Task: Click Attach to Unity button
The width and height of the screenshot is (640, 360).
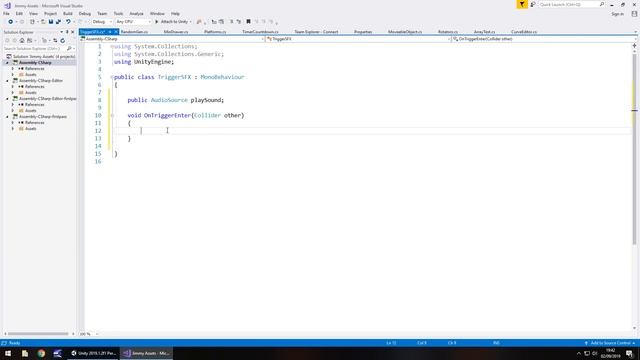Action: 172,22
